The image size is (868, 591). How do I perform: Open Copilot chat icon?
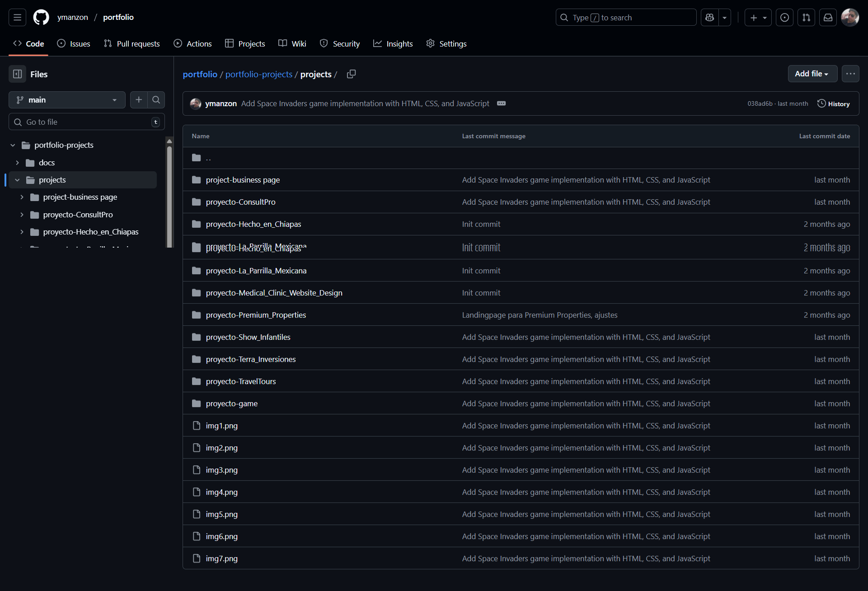[709, 18]
